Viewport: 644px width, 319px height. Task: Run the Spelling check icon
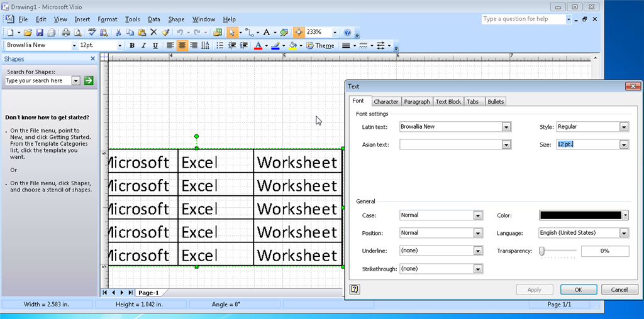pyautogui.click(x=92, y=33)
